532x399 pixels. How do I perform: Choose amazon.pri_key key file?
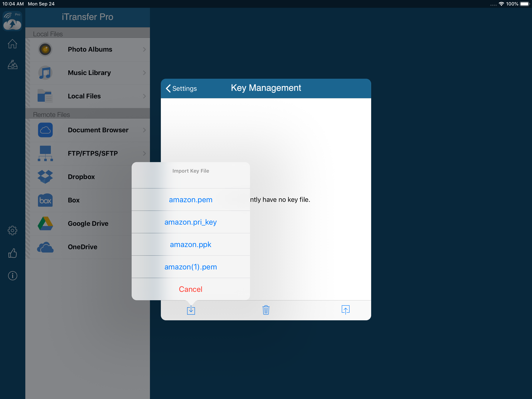(x=190, y=222)
